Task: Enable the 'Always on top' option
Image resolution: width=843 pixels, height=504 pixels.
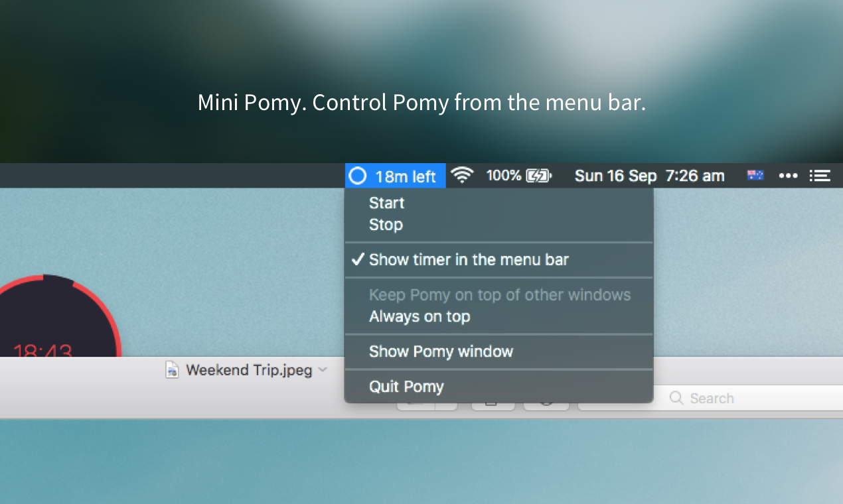Action: tap(498, 316)
